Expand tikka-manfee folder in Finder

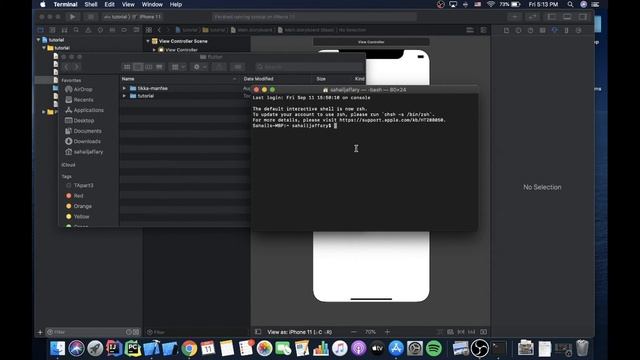tap(124, 88)
